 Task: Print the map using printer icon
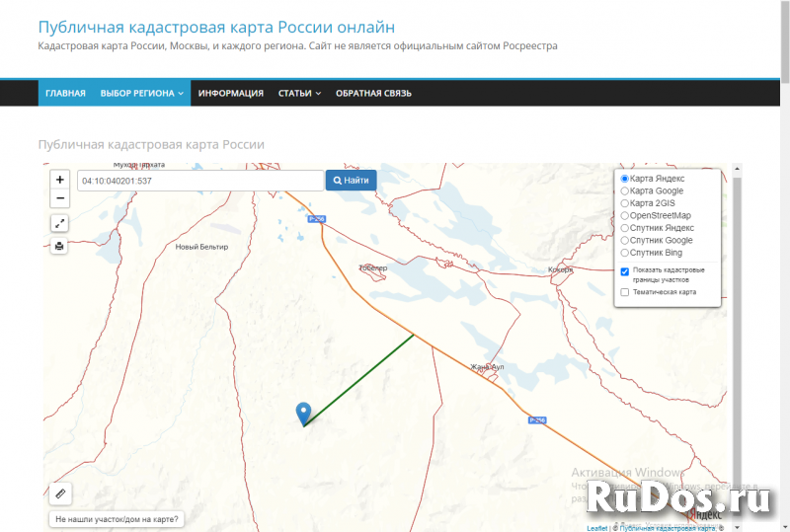click(x=59, y=246)
